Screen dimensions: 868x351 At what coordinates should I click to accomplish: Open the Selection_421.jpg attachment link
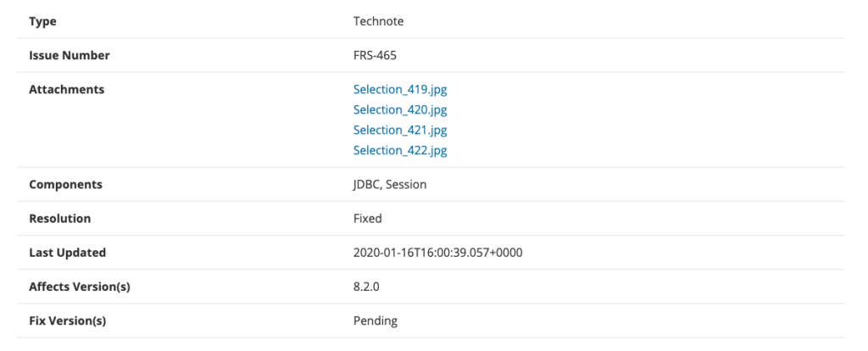[x=400, y=130]
